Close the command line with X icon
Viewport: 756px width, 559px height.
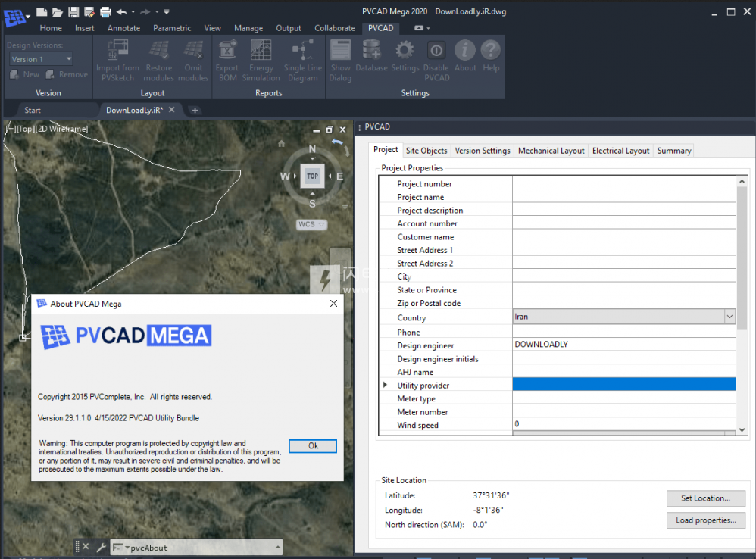coord(86,546)
